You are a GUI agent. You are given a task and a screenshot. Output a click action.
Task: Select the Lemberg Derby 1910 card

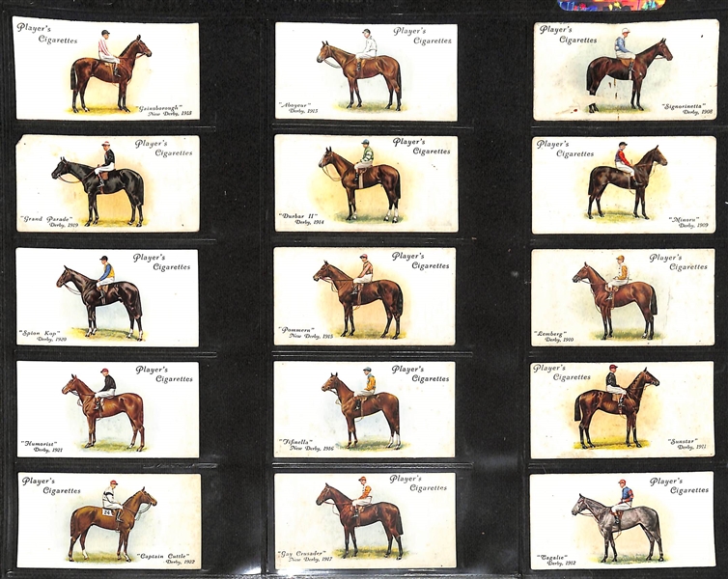click(x=623, y=297)
